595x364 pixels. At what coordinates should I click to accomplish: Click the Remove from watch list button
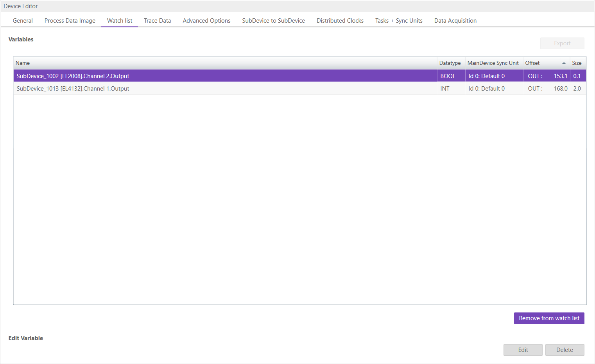click(549, 318)
